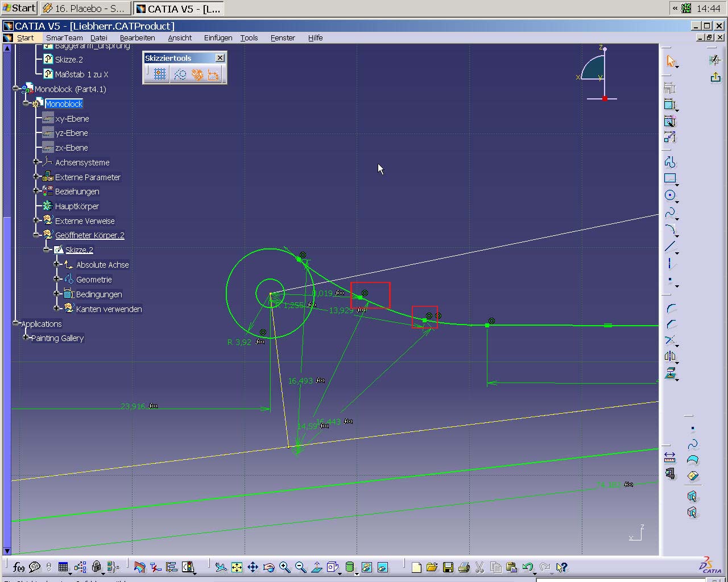
Task: Select the Rectangle sketch tool
Action: click(670, 178)
